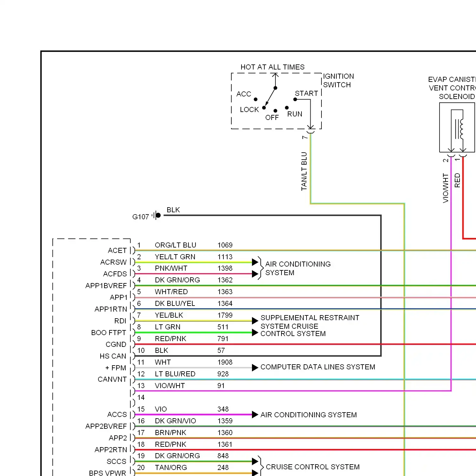Image resolution: width=476 pixels, height=476 pixels.
Task: Select the + FPM pin name
Action: (x=116, y=368)
